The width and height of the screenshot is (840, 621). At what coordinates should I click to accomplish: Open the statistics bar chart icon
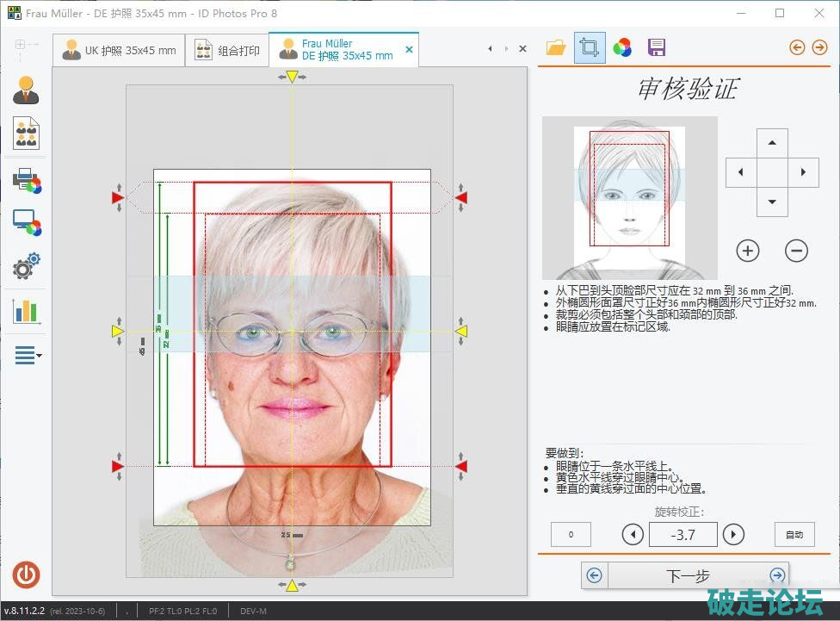point(27,311)
